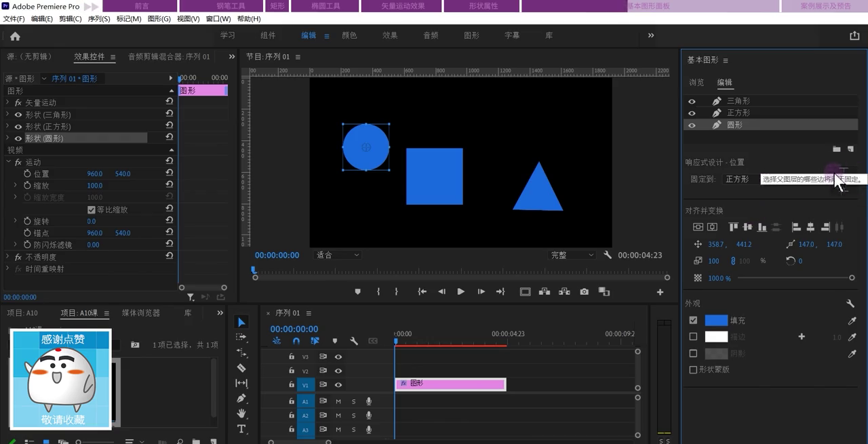Click align top icon in Essential Graphics
Screen dimensions: 868x444
click(x=733, y=227)
